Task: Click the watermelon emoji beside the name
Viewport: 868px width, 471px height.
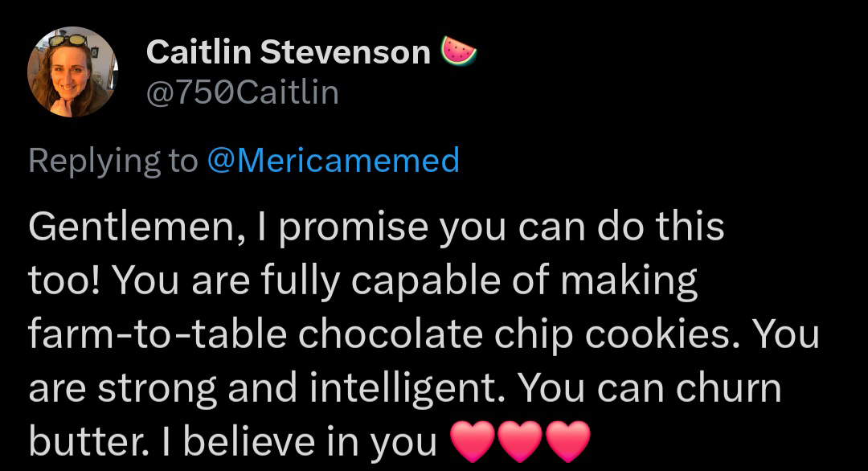Action: 459,53
